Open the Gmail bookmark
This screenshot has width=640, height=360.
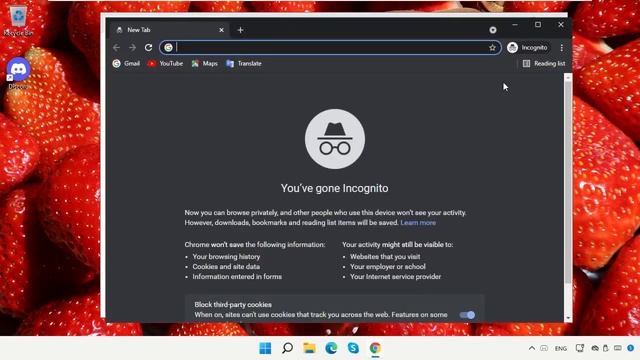126,64
